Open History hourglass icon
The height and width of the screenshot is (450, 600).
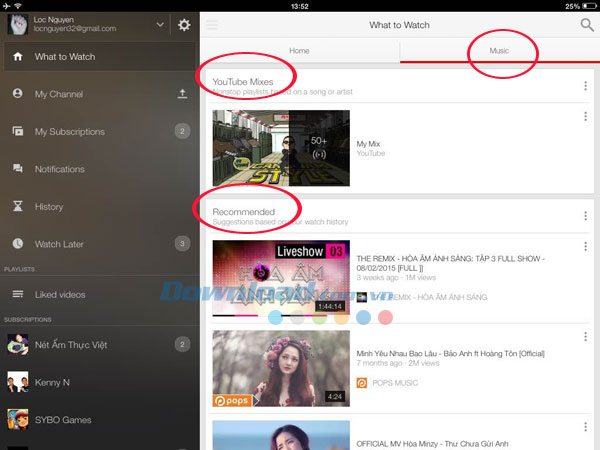pyautogui.click(x=18, y=206)
